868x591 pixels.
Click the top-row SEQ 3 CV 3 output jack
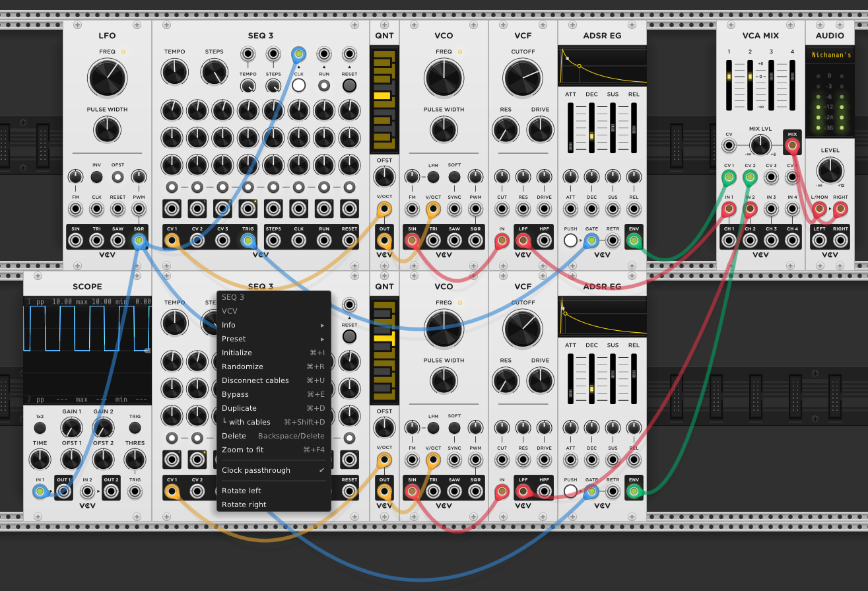(x=222, y=240)
